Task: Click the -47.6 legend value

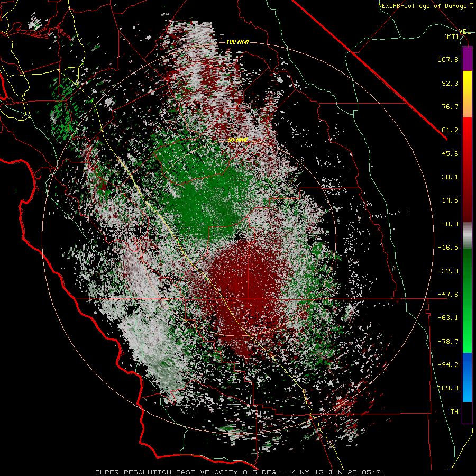Action: [x=448, y=295]
